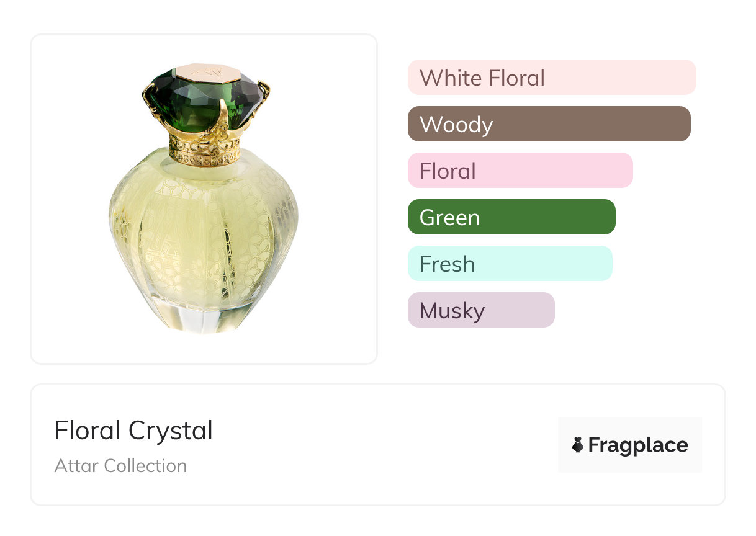Select the mint Fresh accord bar
This screenshot has height=536, width=756.
click(510, 264)
